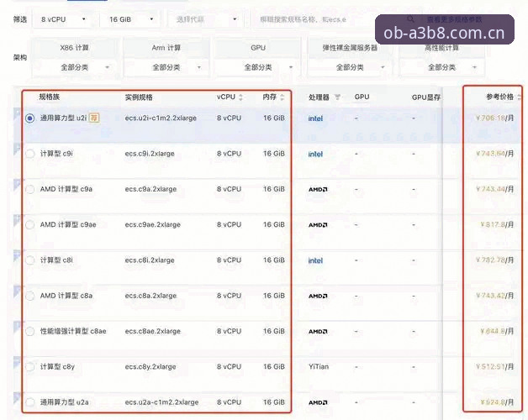
Task: Click the Intel logo in c8i row
Action: pos(315,260)
